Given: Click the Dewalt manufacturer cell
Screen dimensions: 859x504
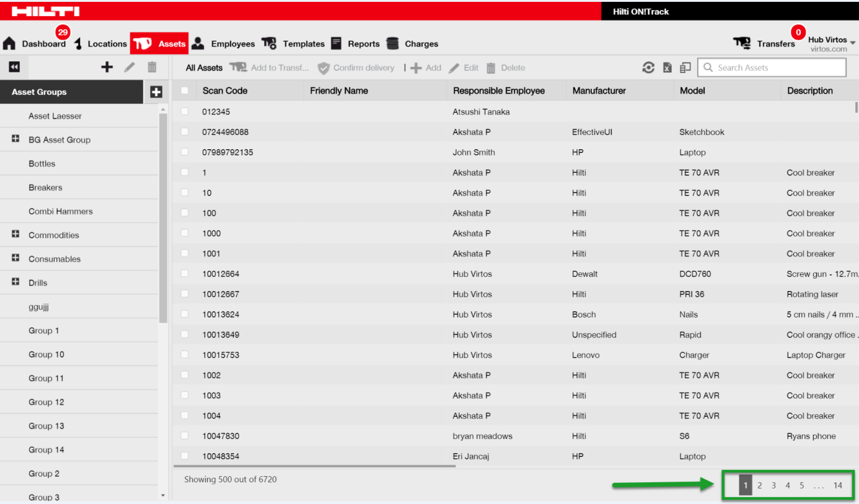Looking at the screenshot, I should click(585, 274).
